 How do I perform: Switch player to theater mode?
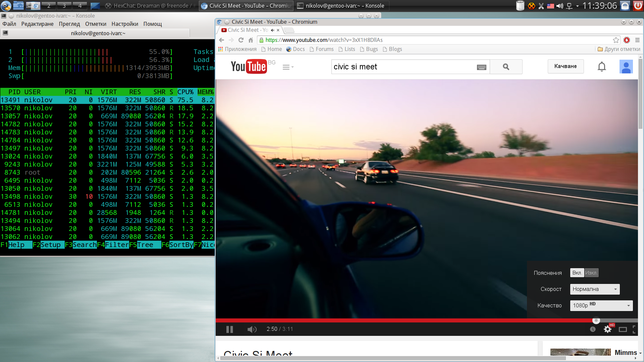point(623,329)
